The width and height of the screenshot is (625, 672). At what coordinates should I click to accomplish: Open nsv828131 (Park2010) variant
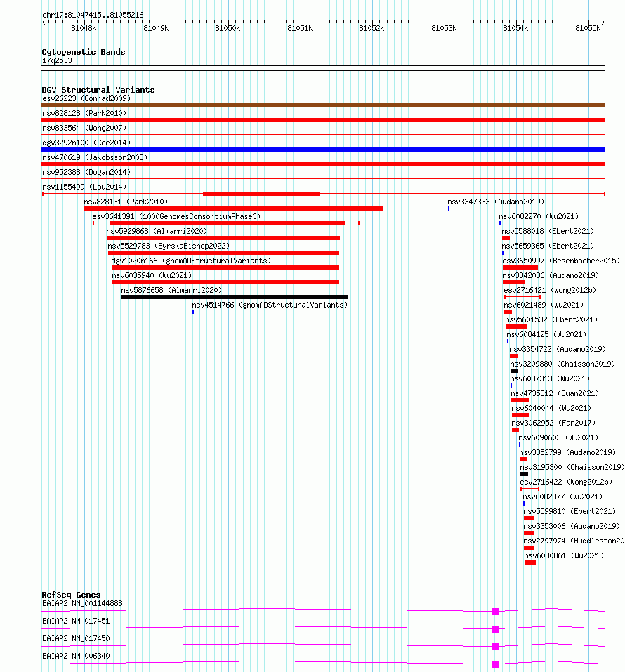pyautogui.click(x=126, y=202)
